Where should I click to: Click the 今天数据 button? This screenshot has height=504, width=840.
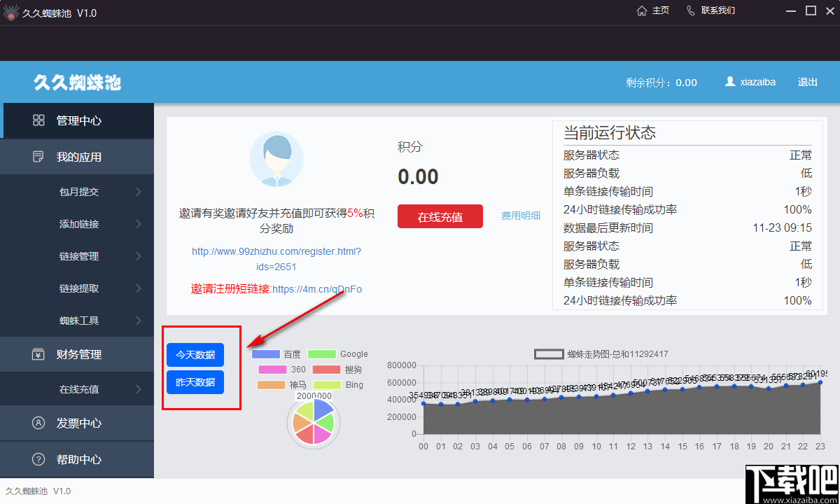click(195, 355)
